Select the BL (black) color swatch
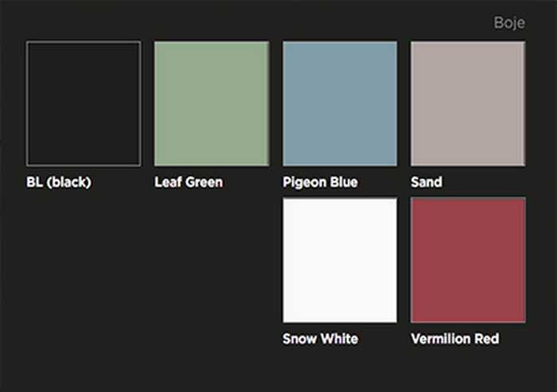The height and width of the screenshot is (392, 557). (84, 103)
